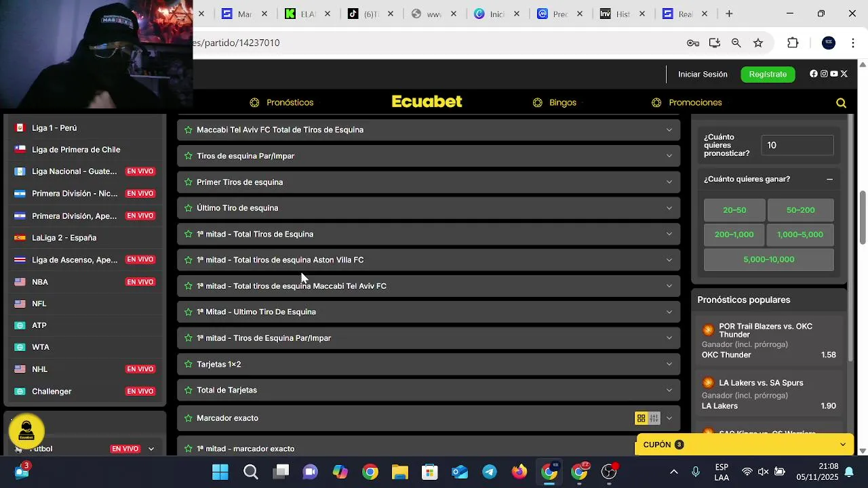Expand Tiros de esquina Par/Impar chevron
This screenshot has height=488, width=868.
tap(669, 156)
